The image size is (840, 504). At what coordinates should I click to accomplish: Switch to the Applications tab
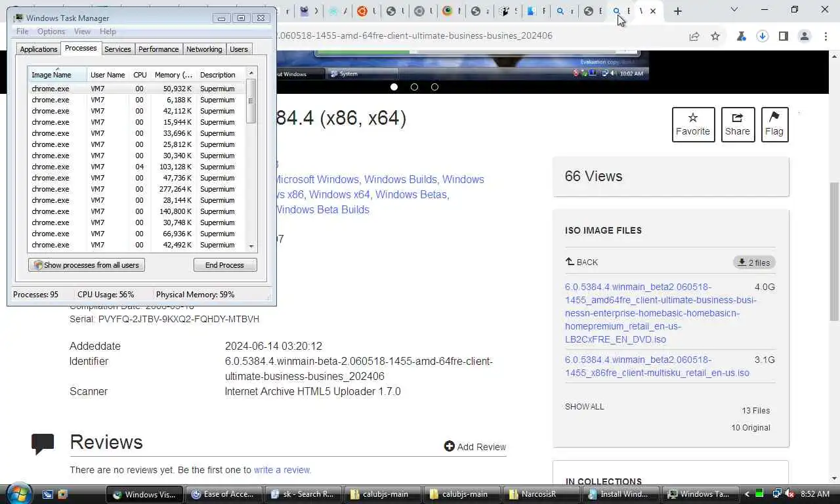(x=39, y=49)
